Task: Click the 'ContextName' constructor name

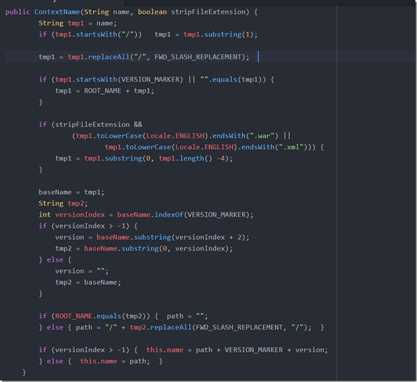Action: (x=57, y=12)
